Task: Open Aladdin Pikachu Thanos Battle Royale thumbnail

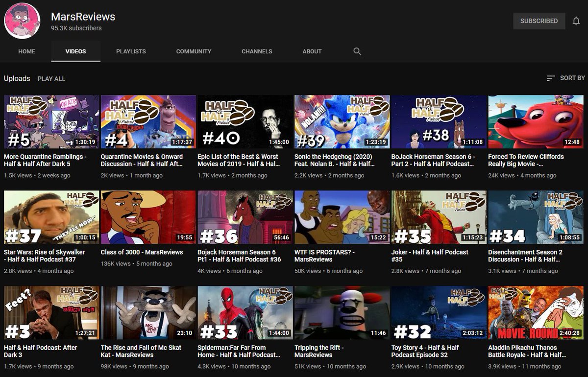Action: (536, 312)
